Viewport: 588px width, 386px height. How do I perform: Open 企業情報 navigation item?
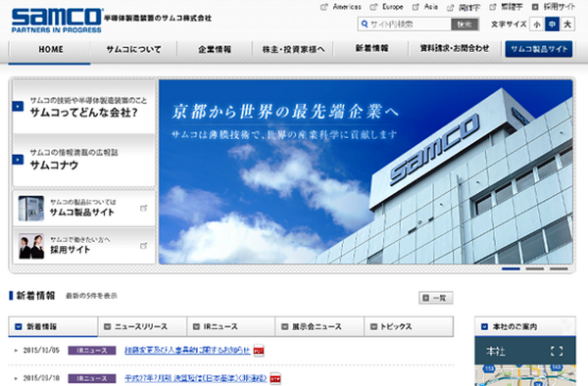[x=215, y=49]
